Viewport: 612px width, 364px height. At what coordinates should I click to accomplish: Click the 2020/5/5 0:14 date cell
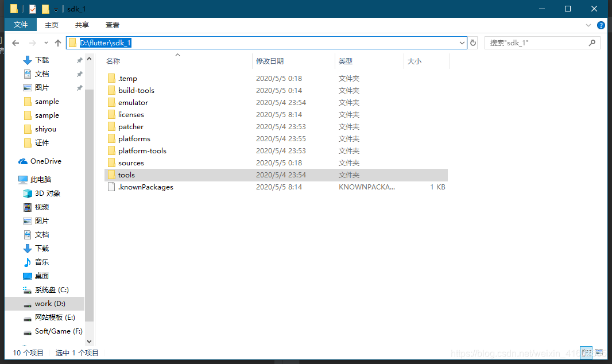tap(278, 91)
